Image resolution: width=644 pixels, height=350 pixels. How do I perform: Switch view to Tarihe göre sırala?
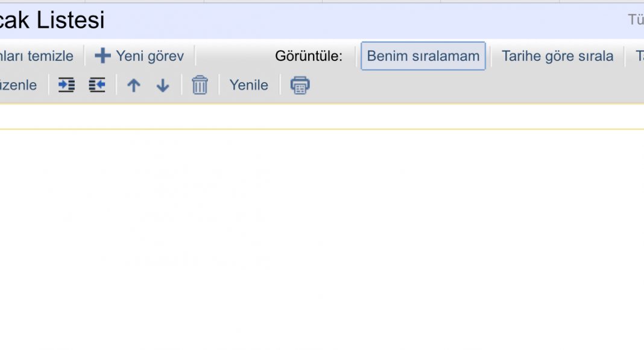click(x=557, y=56)
